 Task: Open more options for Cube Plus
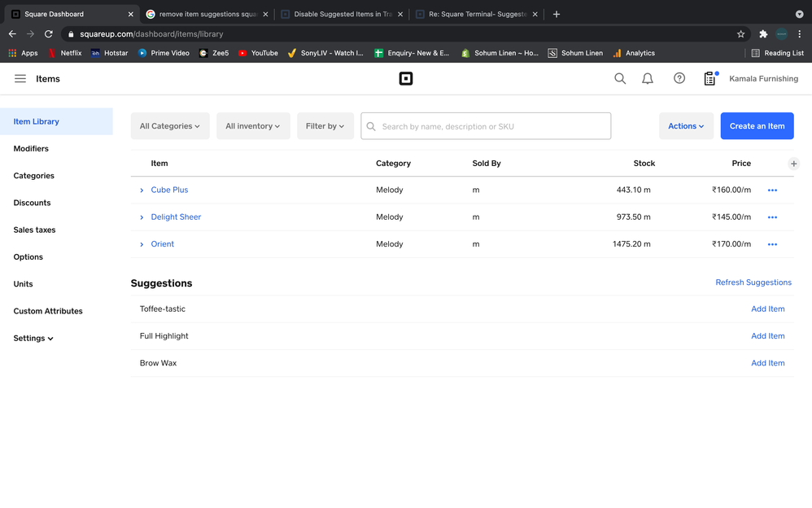click(772, 190)
